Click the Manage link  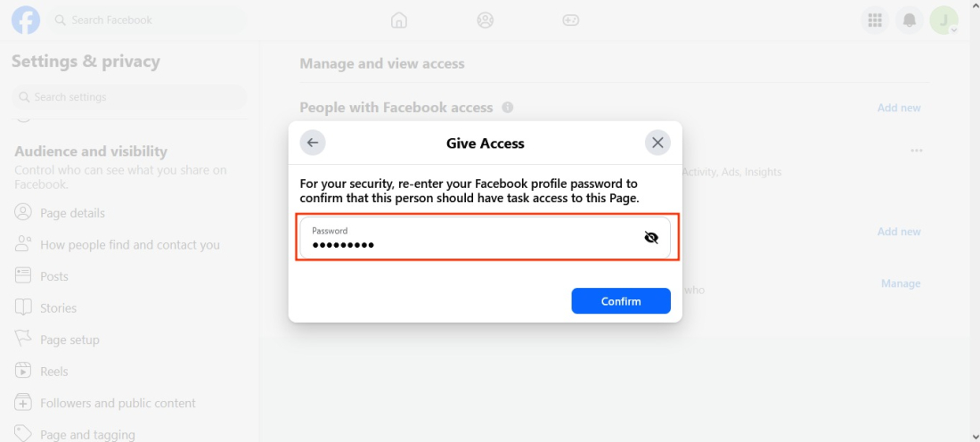coord(901,283)
